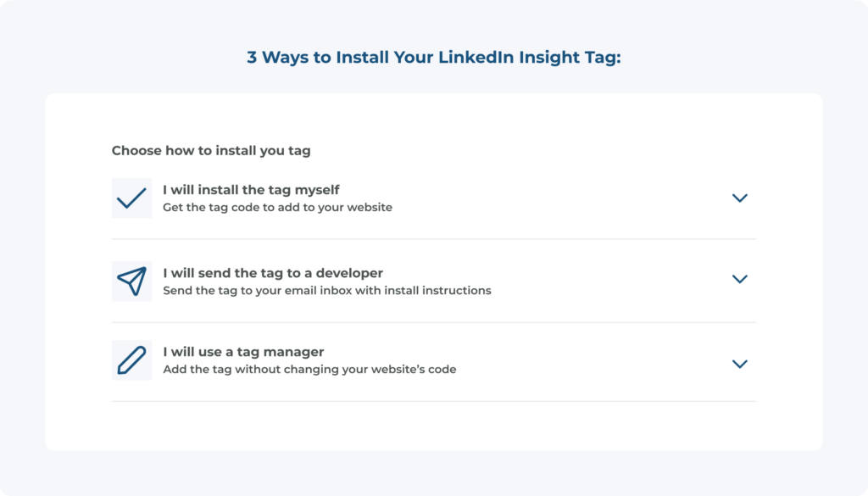The image size is (868, 496).
Task: Click empty white card area beneath the last divider
Action: (433, 426)
